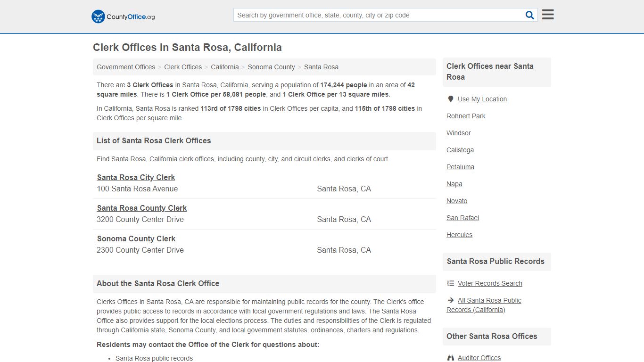This screenshot has width=644, height=362.
Task: Open the hamburger menu
Action: tap(548, 15)
